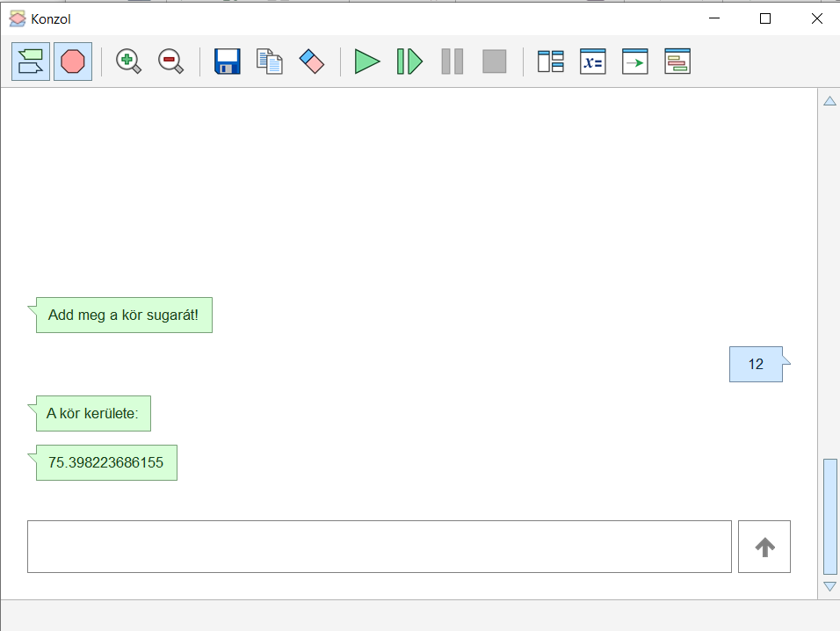Open the window layout icon
840x631 pixels.
tap(551, 62)
